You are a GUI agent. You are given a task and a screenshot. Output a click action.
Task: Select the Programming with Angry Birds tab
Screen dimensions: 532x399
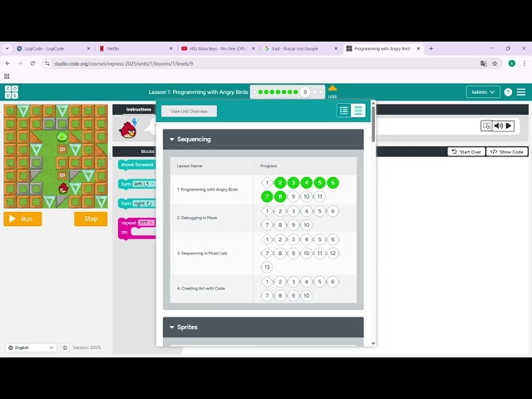[383, 48]
